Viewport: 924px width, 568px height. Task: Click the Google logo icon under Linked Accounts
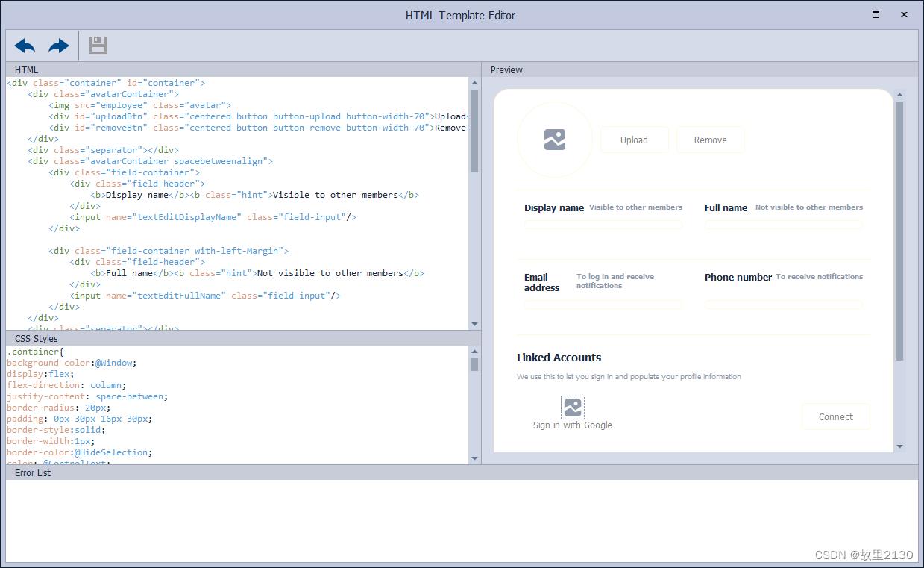[573, 408]
